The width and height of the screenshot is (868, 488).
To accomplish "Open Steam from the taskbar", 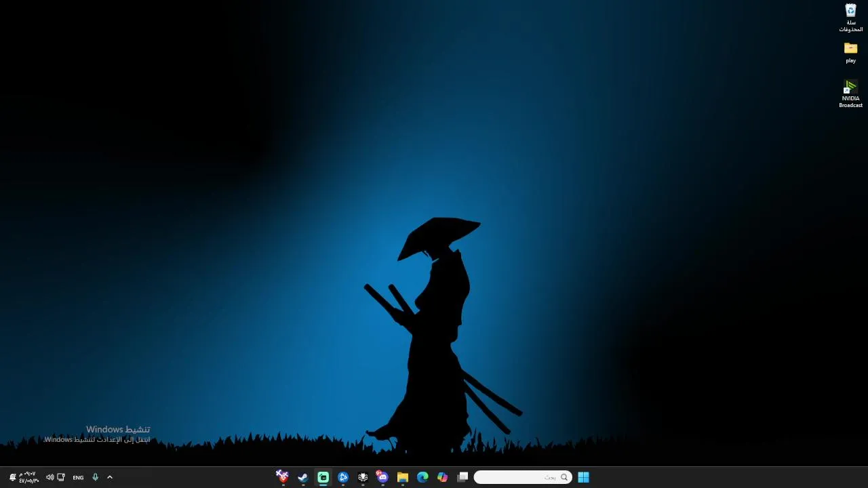I will click(303, 477).
